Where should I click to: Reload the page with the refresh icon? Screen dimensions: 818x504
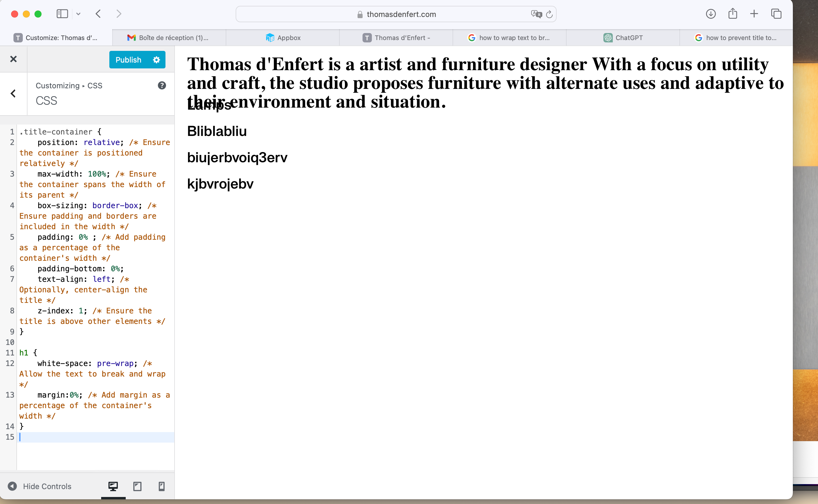click(x=549, y=14)
